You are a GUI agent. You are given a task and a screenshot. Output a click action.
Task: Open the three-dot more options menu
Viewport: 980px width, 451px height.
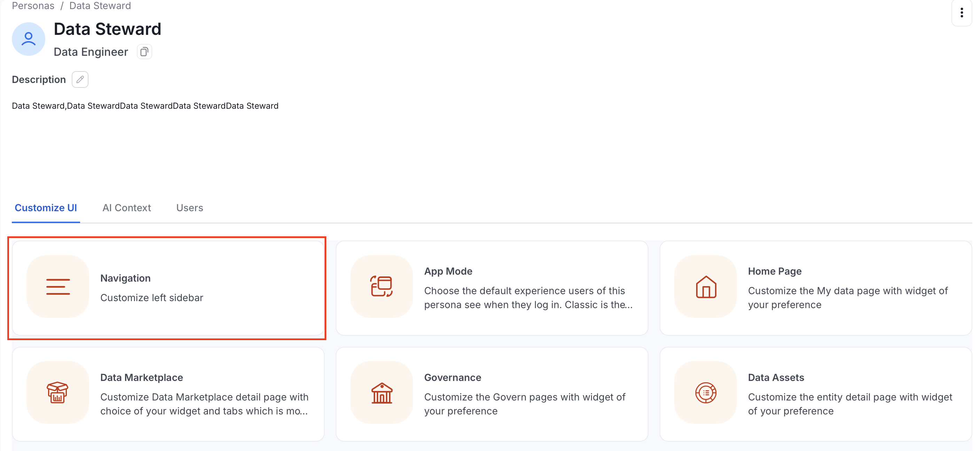pos(961,13)
